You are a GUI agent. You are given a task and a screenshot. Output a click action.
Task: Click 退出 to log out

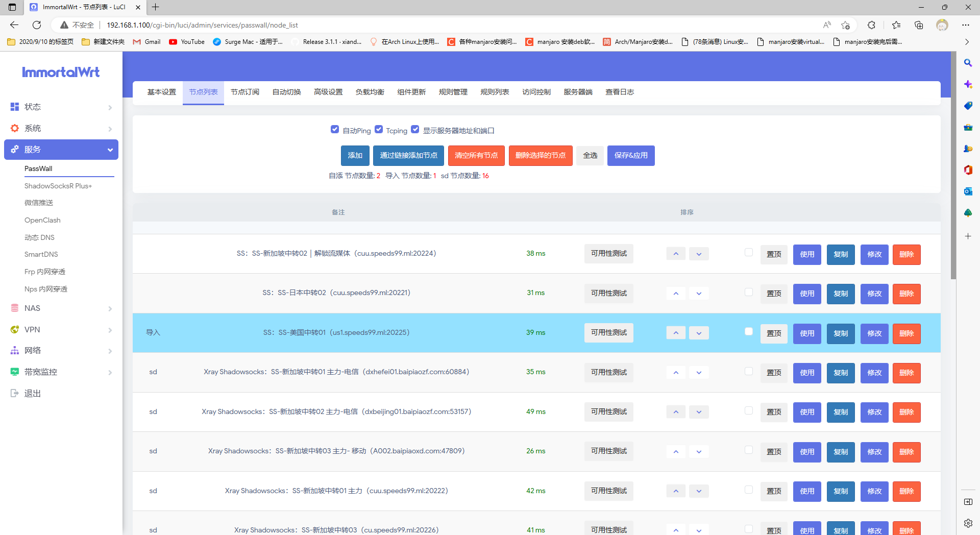[x=33, y=394]
